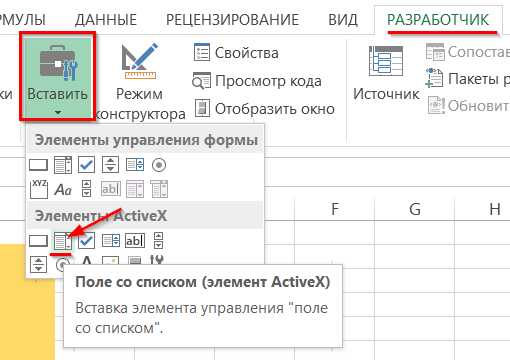Insert form control option button
This screenshot has width=510, height=360.
click(x=159, y=165)
